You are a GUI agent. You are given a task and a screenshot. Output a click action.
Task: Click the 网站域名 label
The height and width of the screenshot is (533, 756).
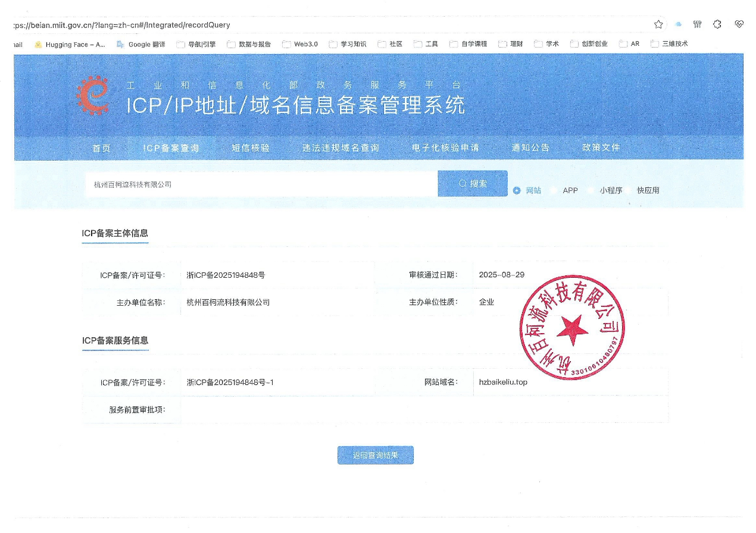(441, 382)
